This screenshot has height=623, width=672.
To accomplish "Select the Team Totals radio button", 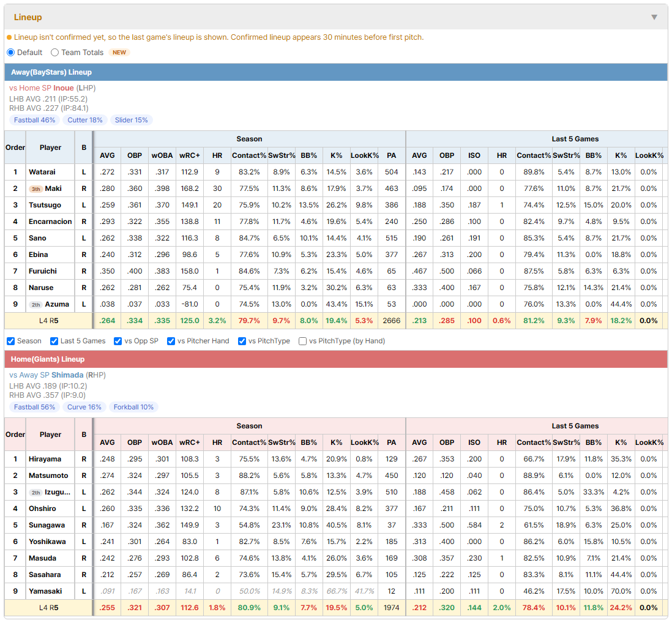I will pyautogui.click(x=54, y=52).
